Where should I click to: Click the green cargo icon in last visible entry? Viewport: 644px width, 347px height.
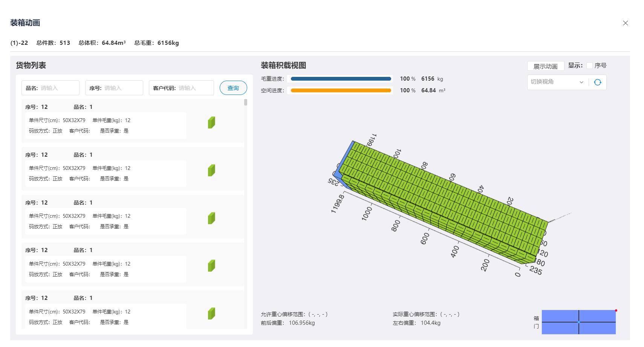(211, 313)
